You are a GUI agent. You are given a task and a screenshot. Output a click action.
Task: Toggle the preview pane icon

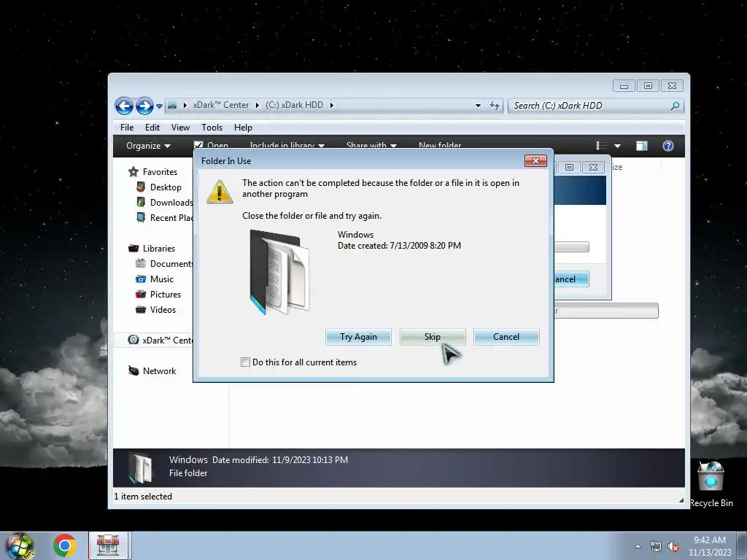642,146
